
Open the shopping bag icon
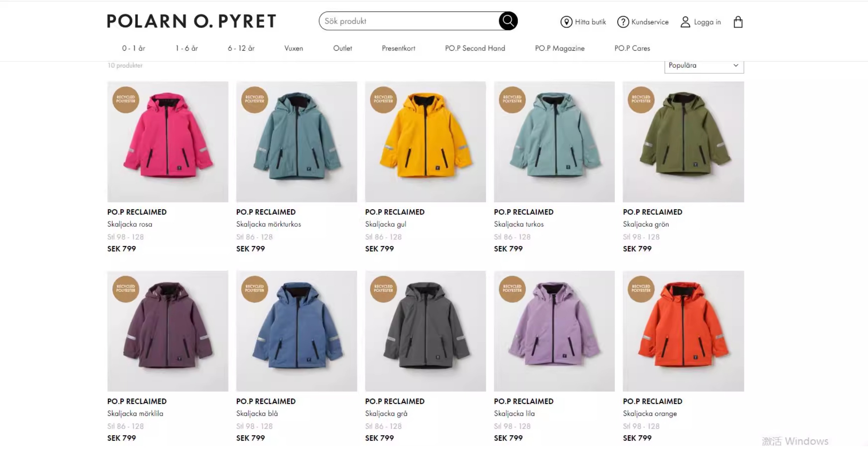tap(738, 22)
